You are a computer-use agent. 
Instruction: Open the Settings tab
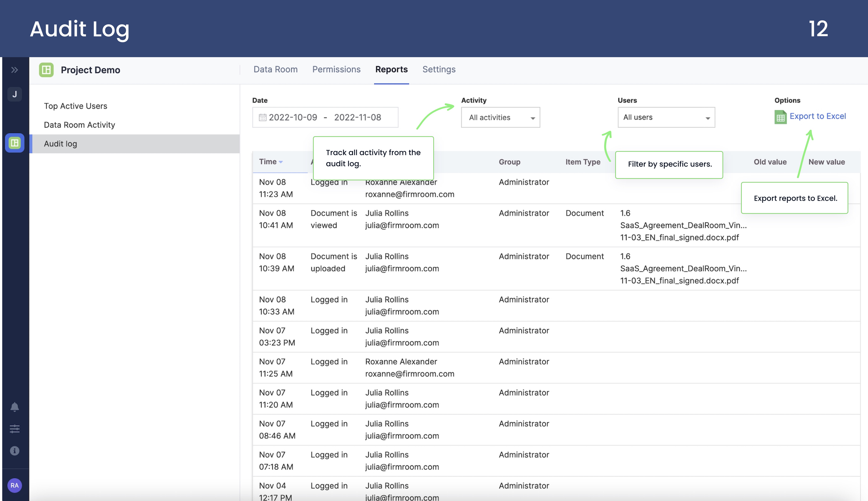pyautogui.click(x=439, y=70)
